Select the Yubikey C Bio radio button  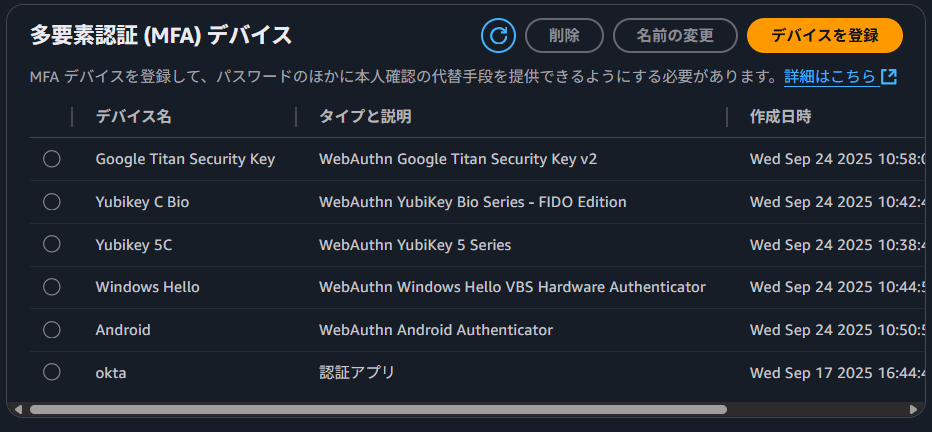coord(52,202)
